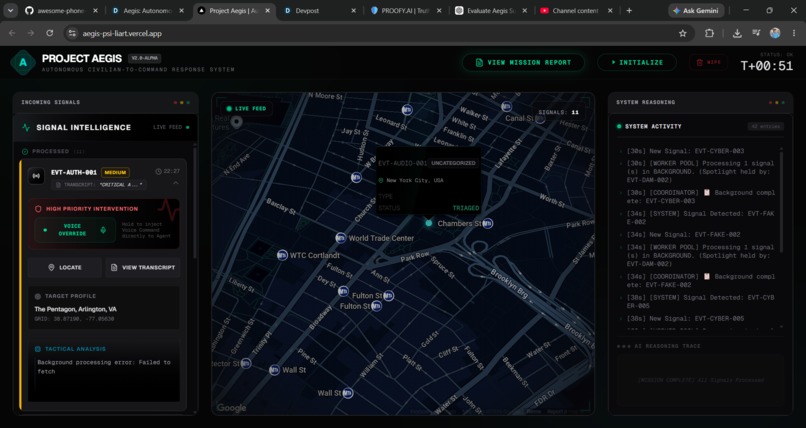Click the Wall St subway marker beside Trinity Pl
Screen dimensions: 806x428
274,370
